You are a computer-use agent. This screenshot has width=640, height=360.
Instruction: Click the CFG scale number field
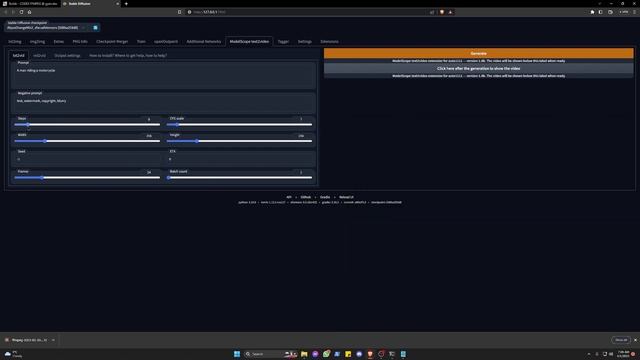pyautogui.click(x=302, y=119)
